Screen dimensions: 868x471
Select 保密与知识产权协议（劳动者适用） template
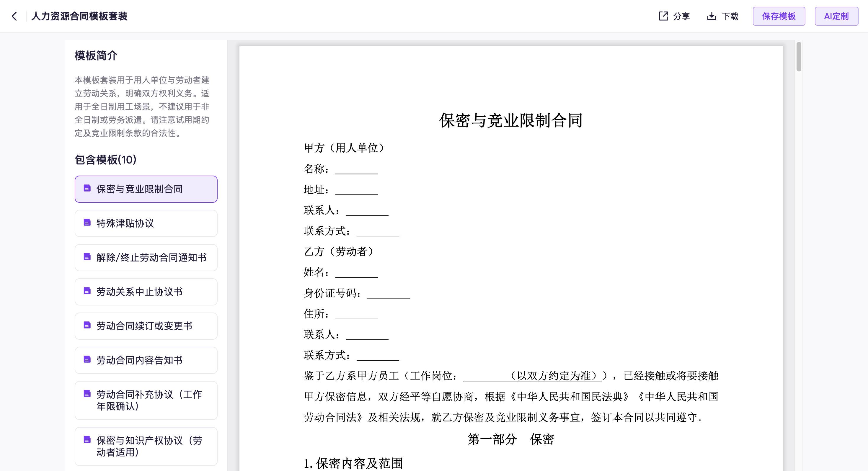pyautogui.click(x=146, y=447)
